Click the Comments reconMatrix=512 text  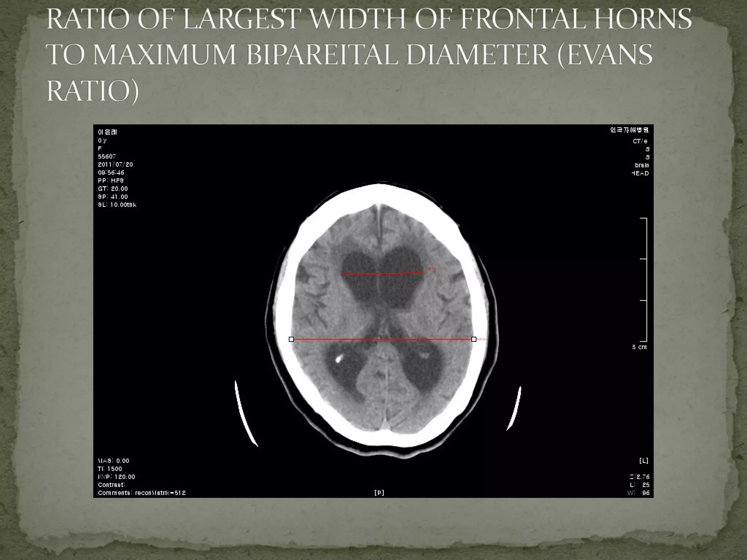[142, 493]
